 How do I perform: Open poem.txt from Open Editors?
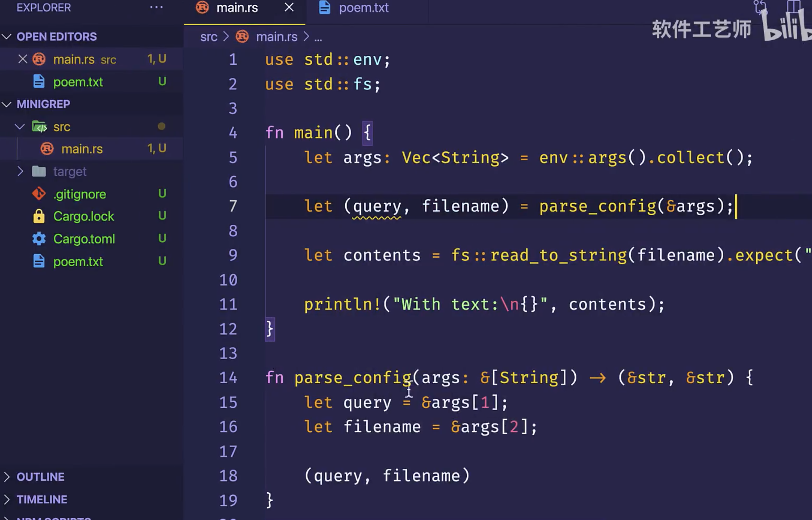pyautogui.click(x=78, y=82)
